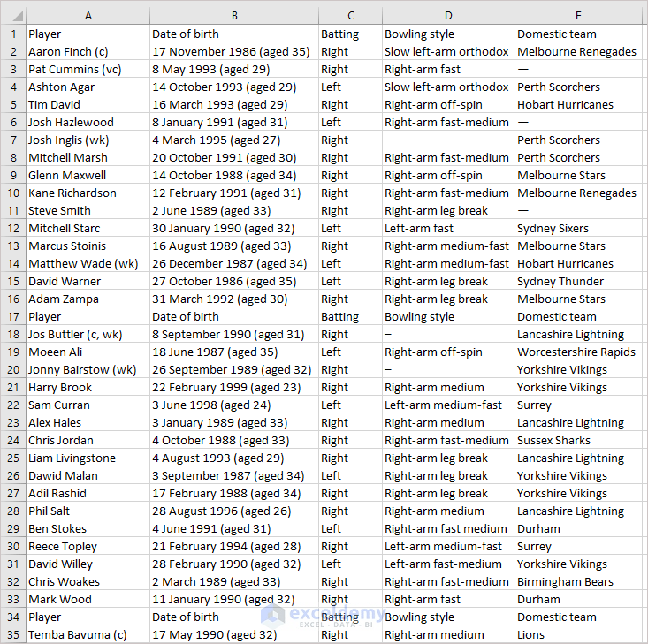
Task: Click the Marcus Stoinis cell
Action: pyautogui.click(x=88, y=246)
